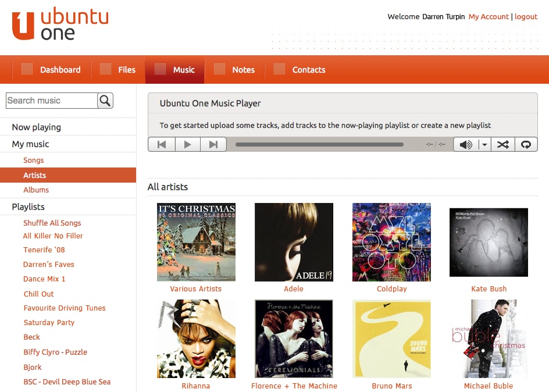Viewport: 549px width, 392px height.
Task: Open the Beck playlist
Action: click(32, 337)
